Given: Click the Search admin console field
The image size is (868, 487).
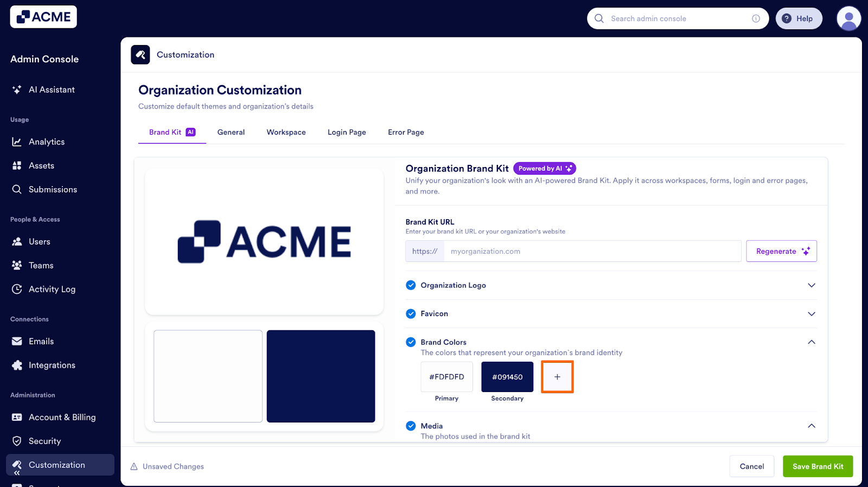Looking at the screenshot, I should click(x=678, y=18).
